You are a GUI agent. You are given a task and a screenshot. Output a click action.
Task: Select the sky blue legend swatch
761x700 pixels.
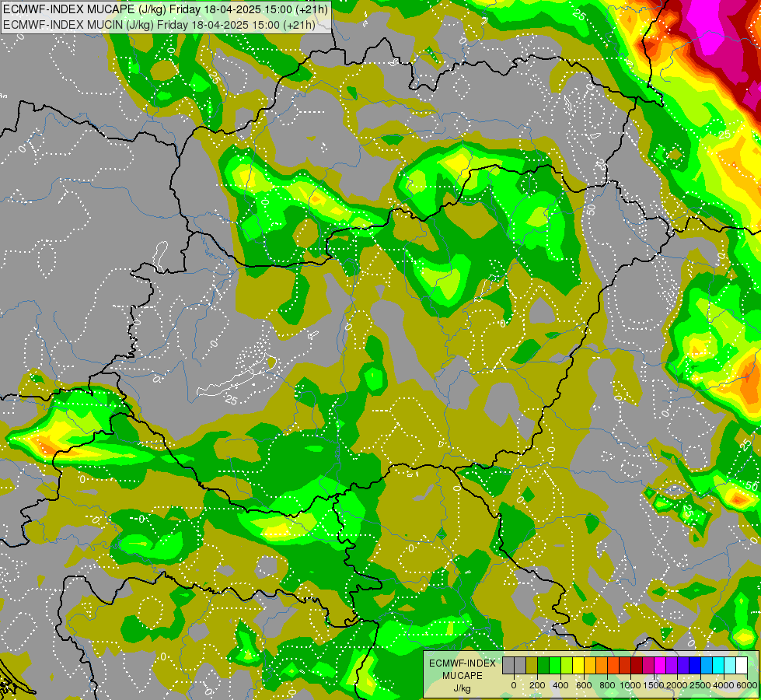(707, 666)
